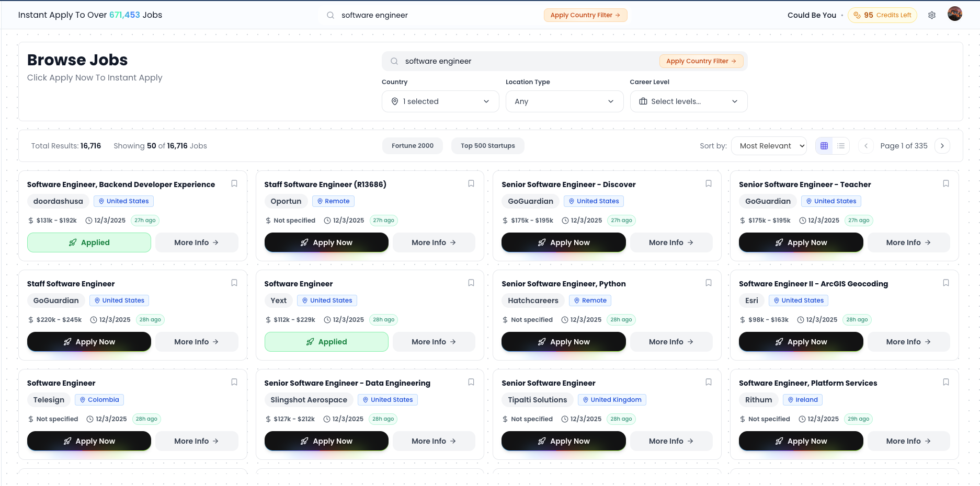Bookmark the doordashusa Backend Developer job
The width and height of the screenshot is (980, 486).
pyautogui.click(x=234, y=183)
